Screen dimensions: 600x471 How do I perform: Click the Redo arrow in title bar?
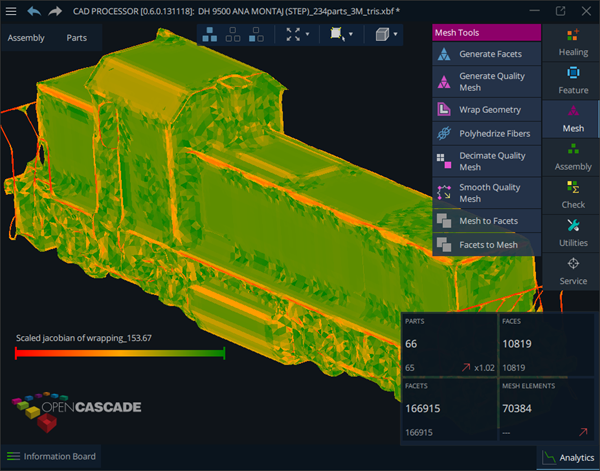pyautogui.click(x=55, y=11)
